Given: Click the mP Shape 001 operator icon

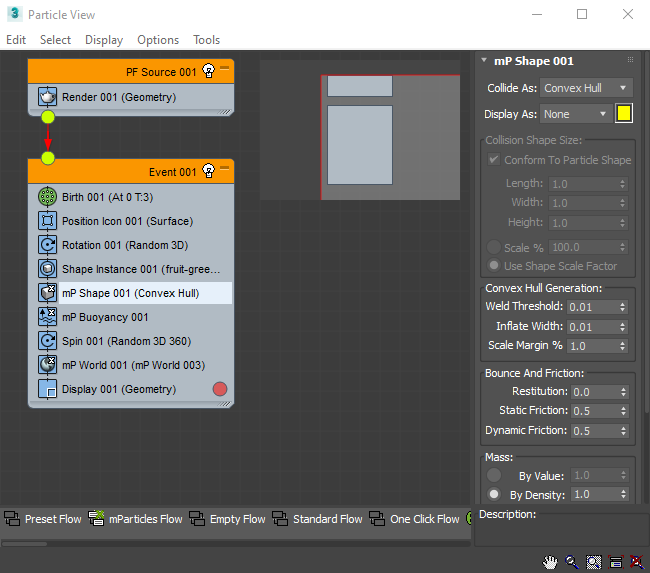Looking at the screenshot, I should point(48,293).
